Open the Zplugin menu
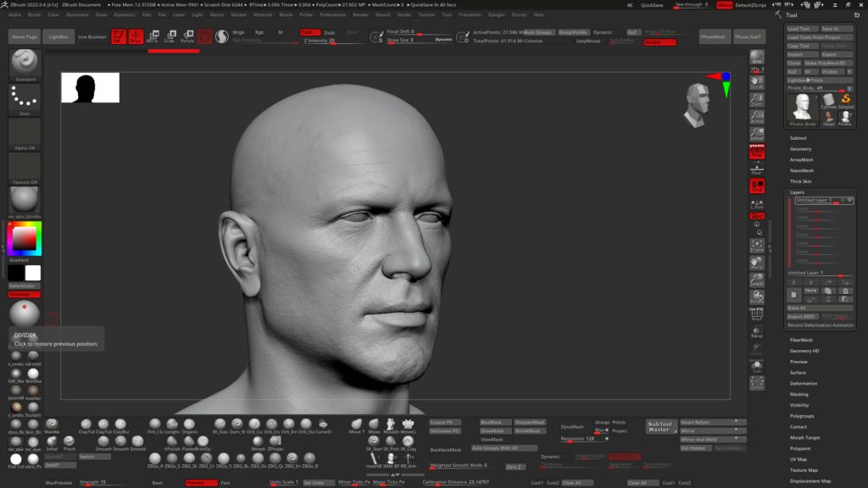This screenshot has width=868, height=488. pos(496,14)
